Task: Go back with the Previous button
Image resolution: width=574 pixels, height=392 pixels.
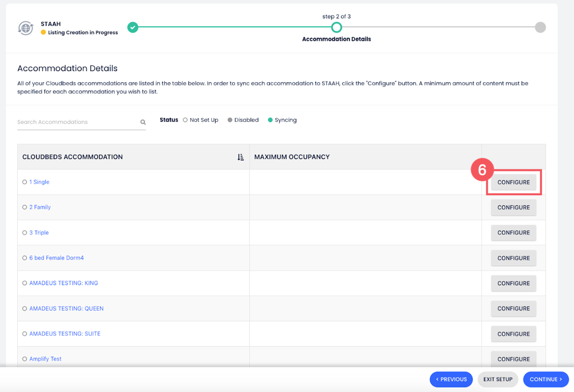Action: click(451, 379)
